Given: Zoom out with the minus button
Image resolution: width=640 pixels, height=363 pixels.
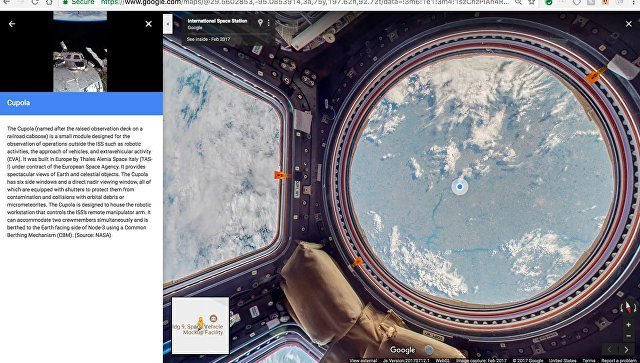Looking at the screenshot, I should click(629, 336).
